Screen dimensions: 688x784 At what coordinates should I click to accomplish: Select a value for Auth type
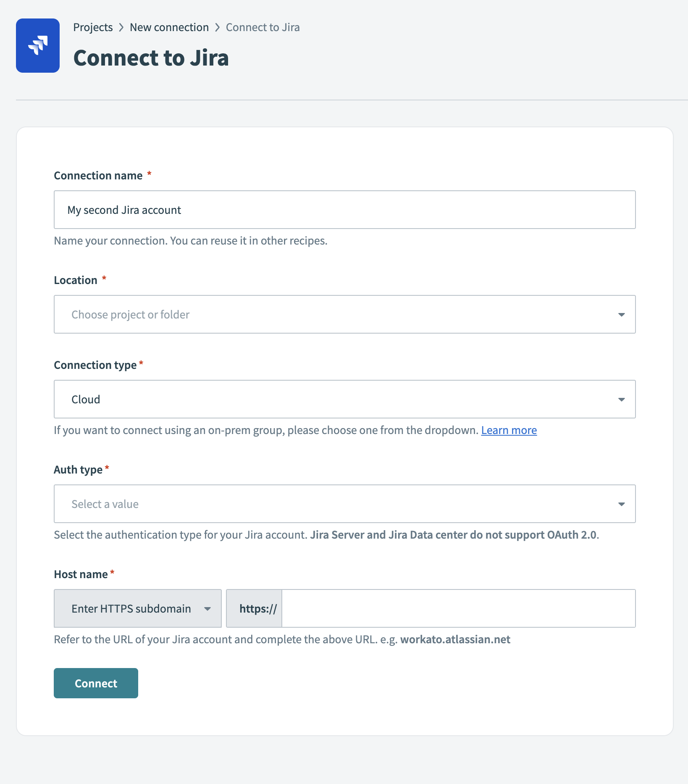coord(344,504)
